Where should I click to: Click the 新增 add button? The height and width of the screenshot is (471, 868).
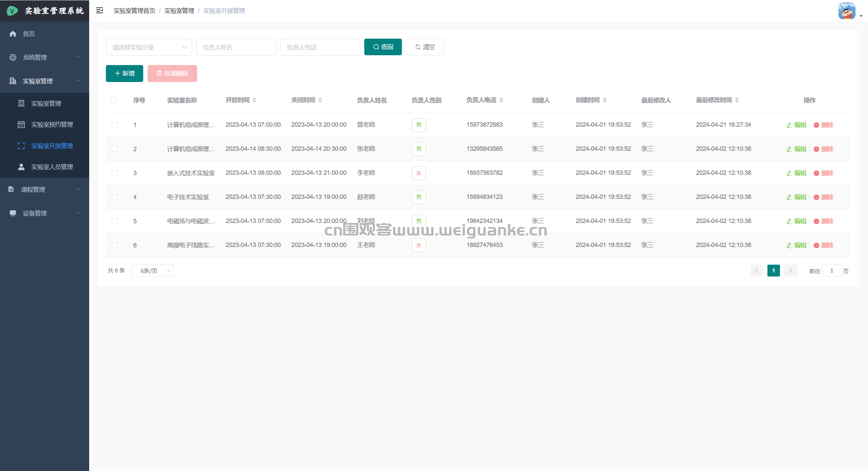click(124, 74)
